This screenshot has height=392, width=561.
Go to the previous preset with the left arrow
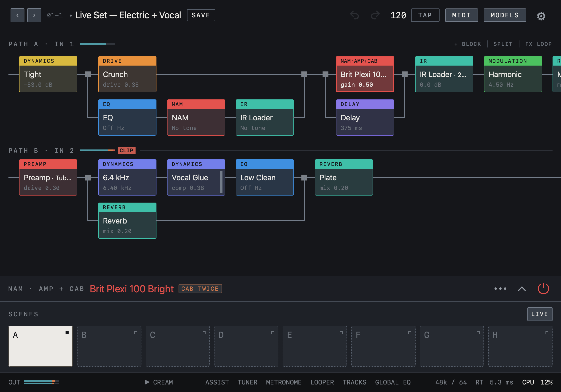[x=17, y=15]
